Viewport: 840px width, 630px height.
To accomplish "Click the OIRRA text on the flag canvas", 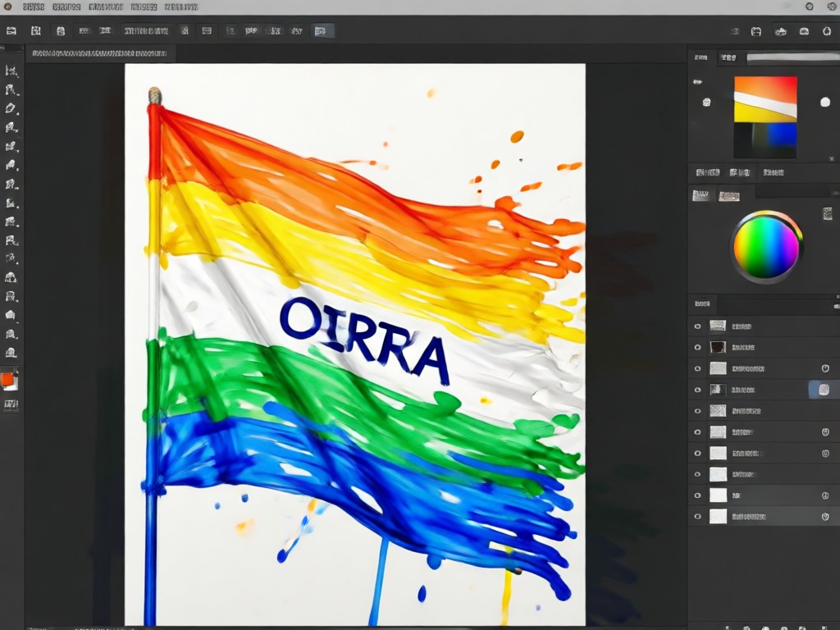I will click(x=363, y=340).
